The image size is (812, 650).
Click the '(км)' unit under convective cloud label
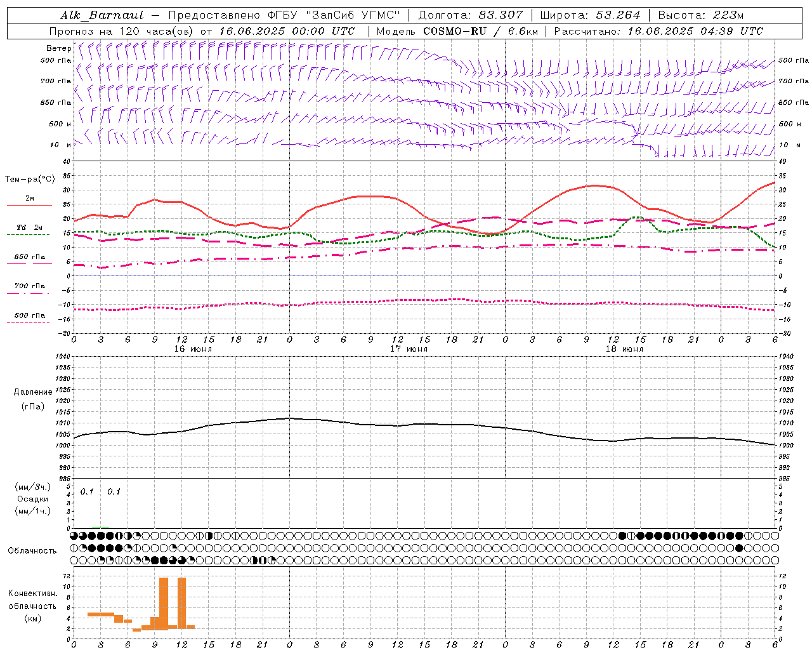pyautogui.click(x=32, y=618)
